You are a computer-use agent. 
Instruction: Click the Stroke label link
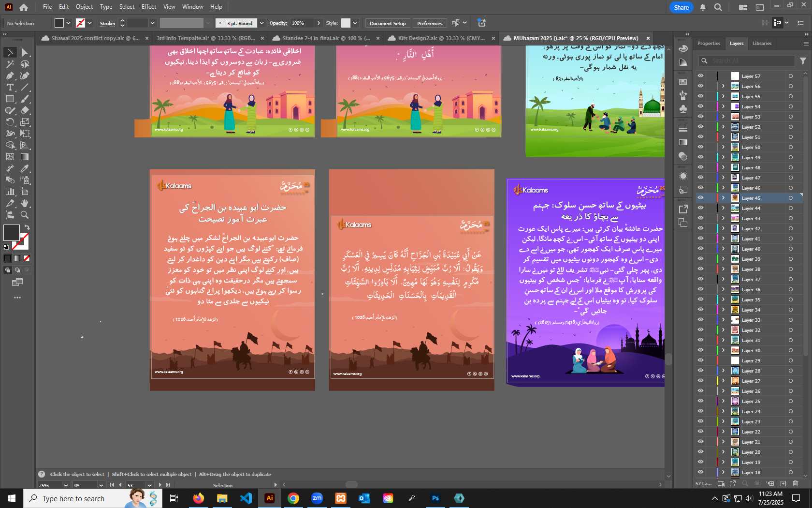pos(107,23)
